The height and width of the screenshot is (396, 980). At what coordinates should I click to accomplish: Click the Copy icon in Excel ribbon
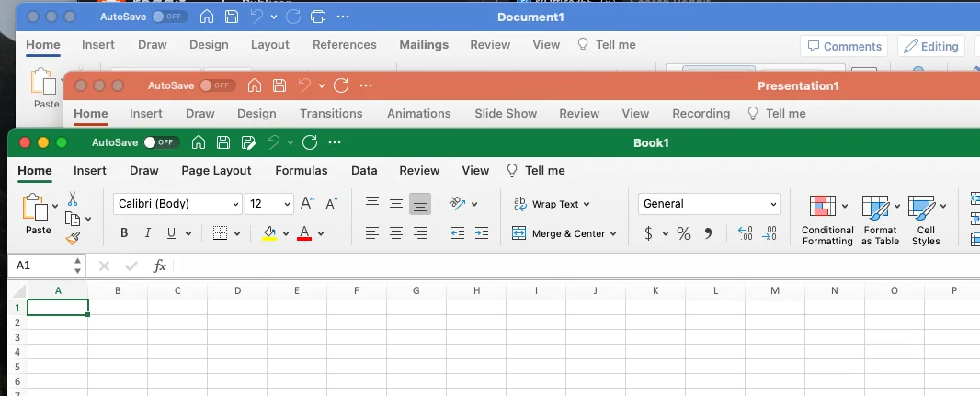pyautogui.click(x=74, y=219)
